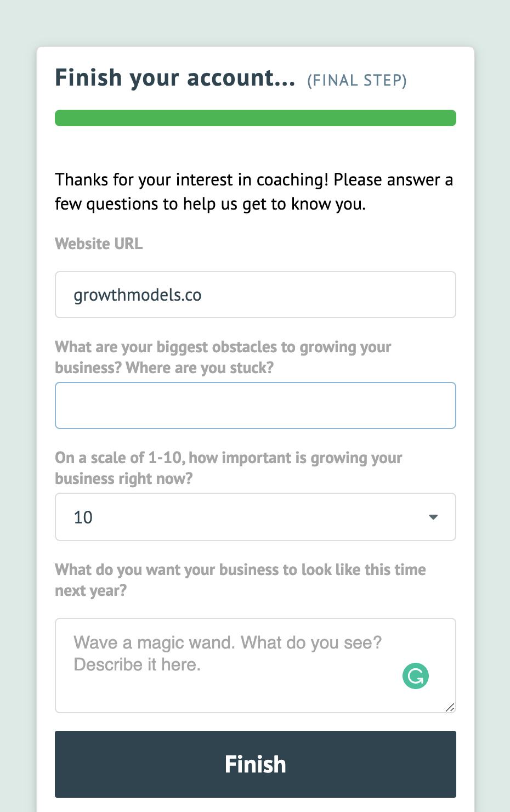Viewport: 510px width, 812px height.
Task: Click the 'Thanks for your interest in coaching' paragraph
Action: [254, 191]
